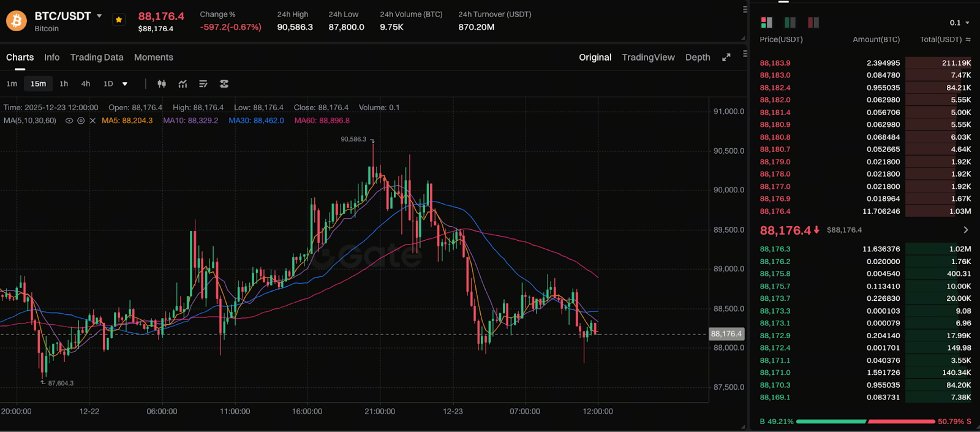Click sell order price 88,177.0
Screen dimensions: 980x432
[x=775, y=186]
